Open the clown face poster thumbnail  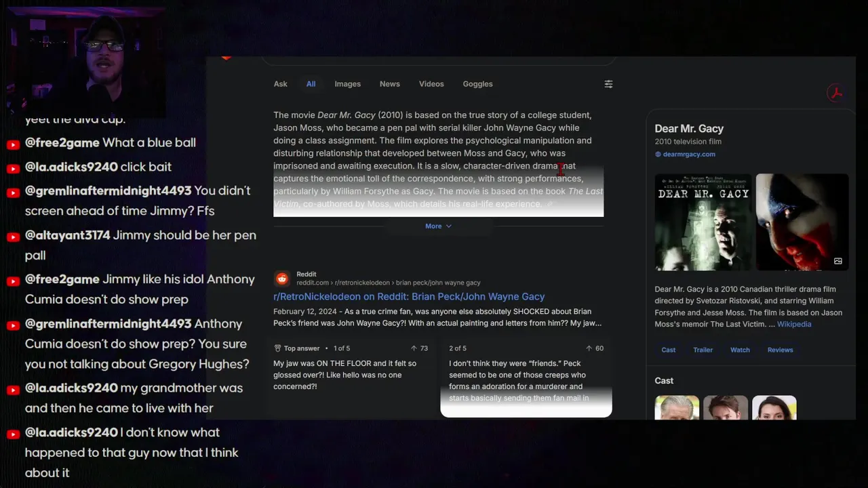click(x=802, y=222)
